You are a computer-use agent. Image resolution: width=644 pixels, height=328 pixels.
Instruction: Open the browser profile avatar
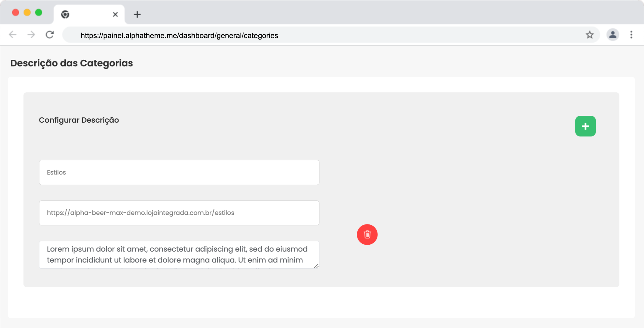coord(613,35)
